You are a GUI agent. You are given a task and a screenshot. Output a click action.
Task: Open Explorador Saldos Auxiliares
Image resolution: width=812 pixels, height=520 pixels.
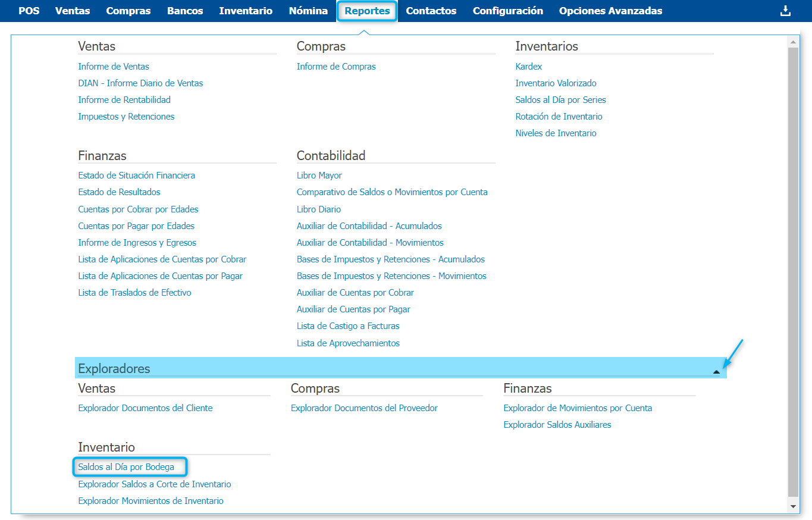tap(557, 425)
